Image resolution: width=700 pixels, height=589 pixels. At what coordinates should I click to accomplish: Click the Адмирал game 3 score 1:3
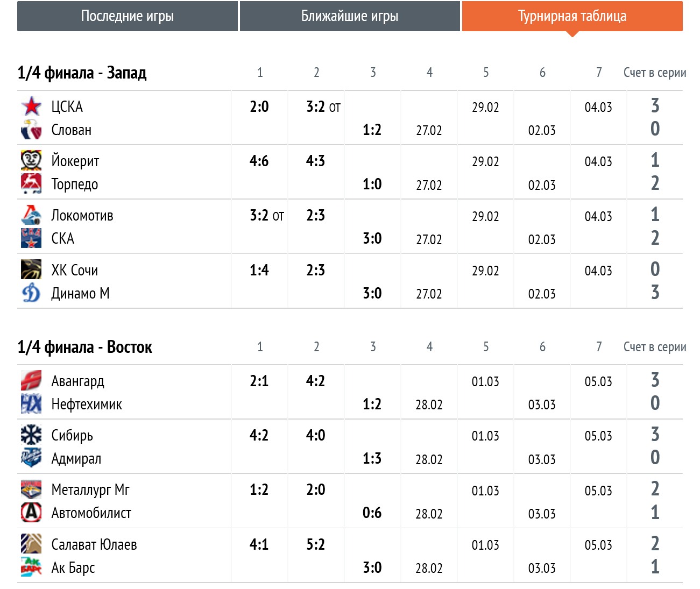point(372,459)
